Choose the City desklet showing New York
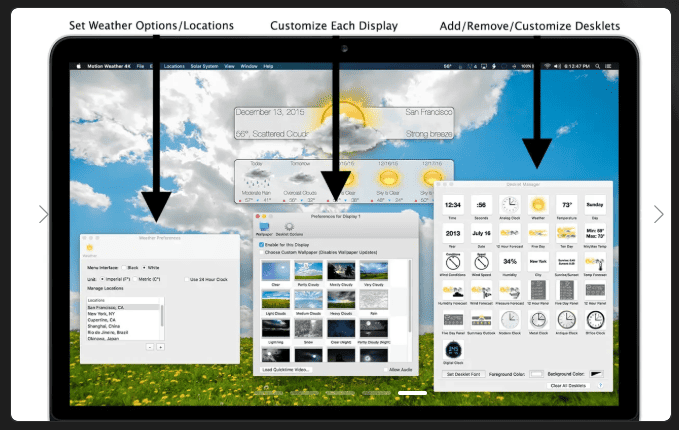 (538, 262)
